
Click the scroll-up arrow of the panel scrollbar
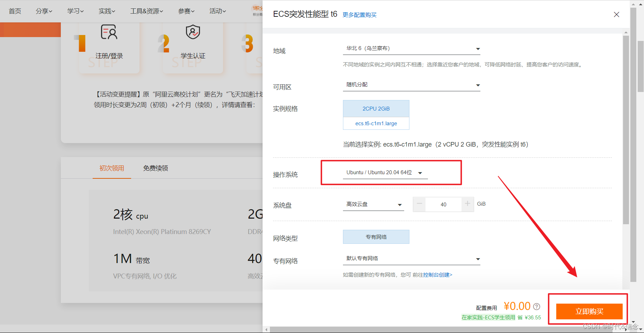pos(626,33)
